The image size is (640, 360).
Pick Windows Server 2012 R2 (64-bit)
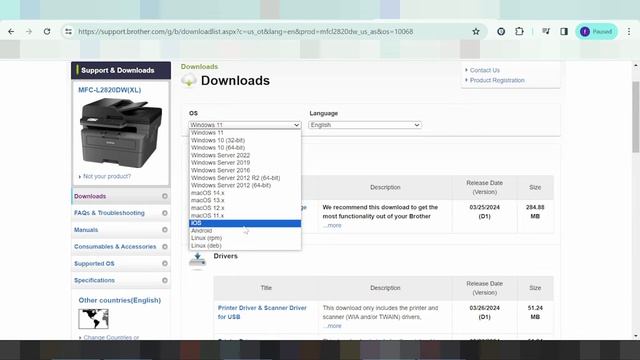click(245, 178)
